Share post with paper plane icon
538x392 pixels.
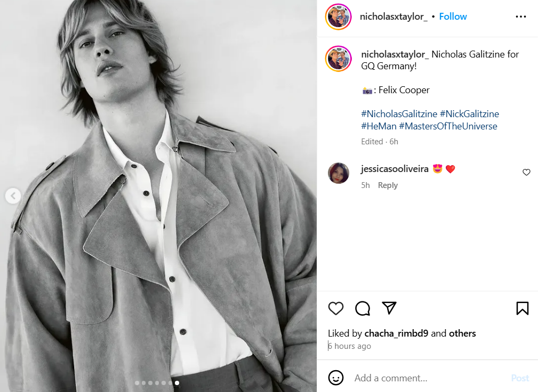[x=390, y=308]
